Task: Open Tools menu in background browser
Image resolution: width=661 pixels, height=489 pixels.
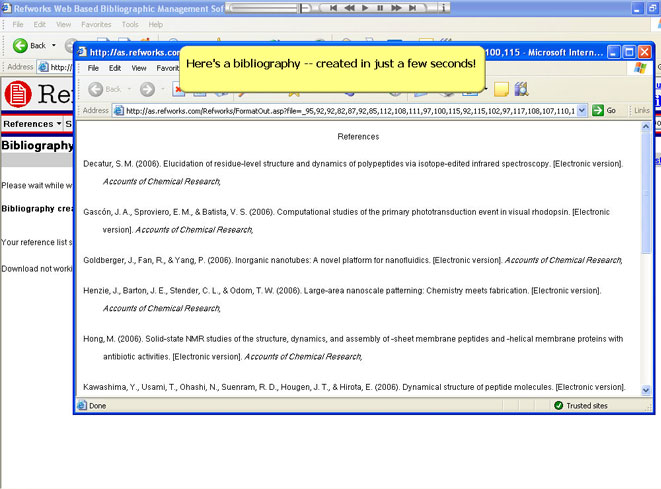Action: (x=130, y=24)
